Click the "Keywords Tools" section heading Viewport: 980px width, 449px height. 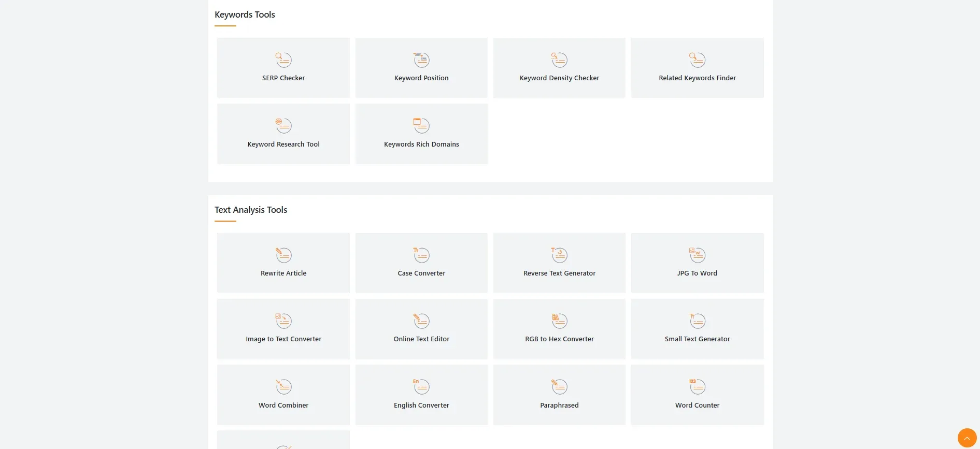tap(245, 15)
